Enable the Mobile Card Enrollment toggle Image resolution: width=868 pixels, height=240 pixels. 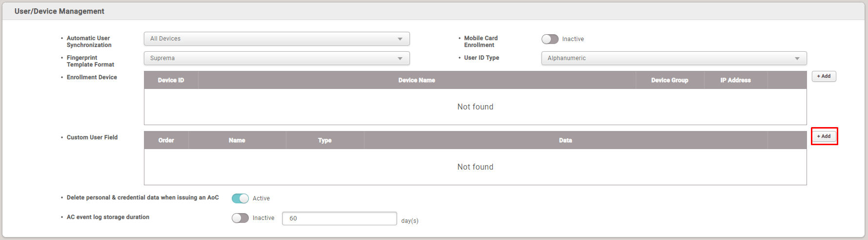click(x=550, y=39)
